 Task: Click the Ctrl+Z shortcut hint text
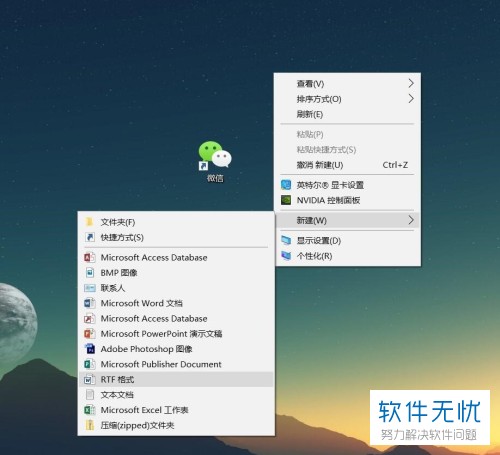pos(395,165)
